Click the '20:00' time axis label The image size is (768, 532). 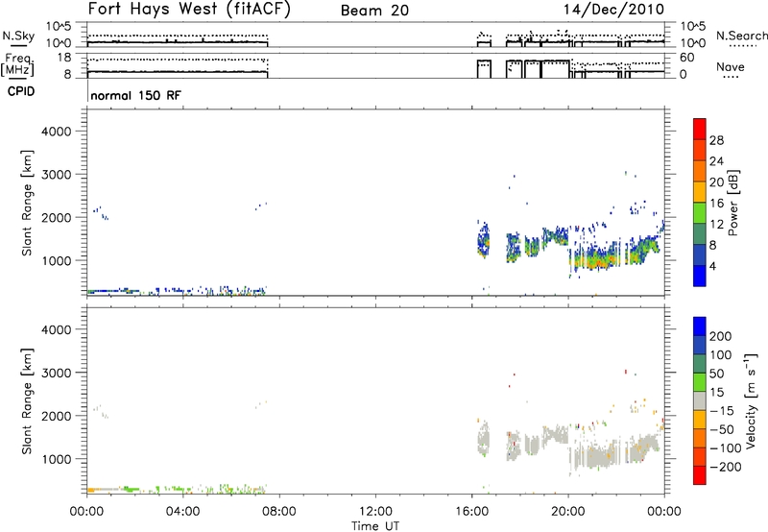click(567, 512)
